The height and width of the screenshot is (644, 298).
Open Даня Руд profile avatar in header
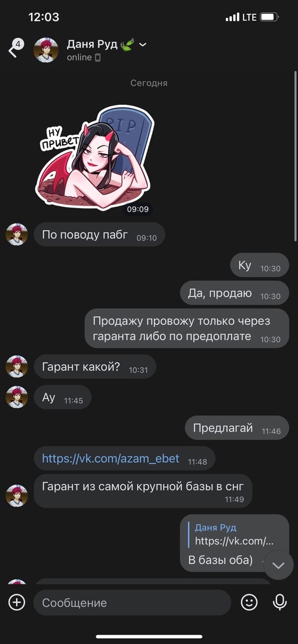tap(46, 49)
